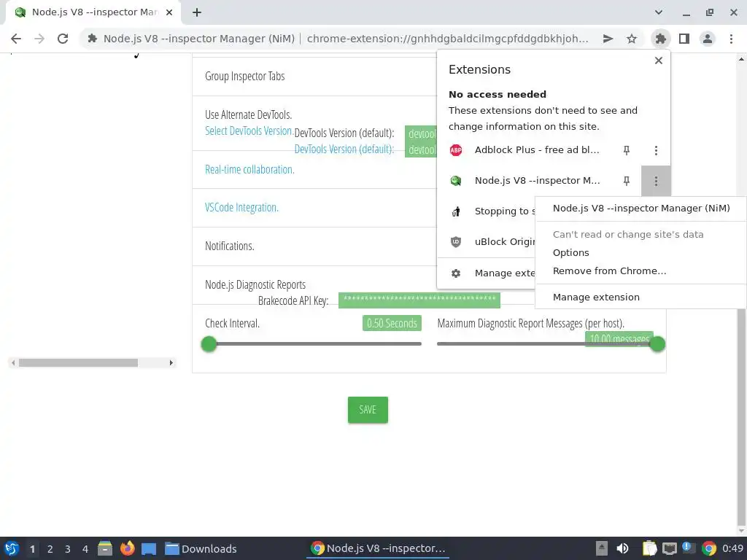The height and width of the screenshot is (560, 747).
Task: Launch Firefox from taskbar
Action: [x=127, y=548]
